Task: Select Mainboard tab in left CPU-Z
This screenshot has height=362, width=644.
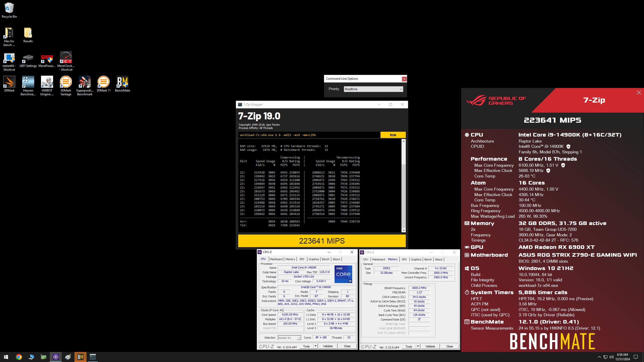Action: (x=276, y=259)
